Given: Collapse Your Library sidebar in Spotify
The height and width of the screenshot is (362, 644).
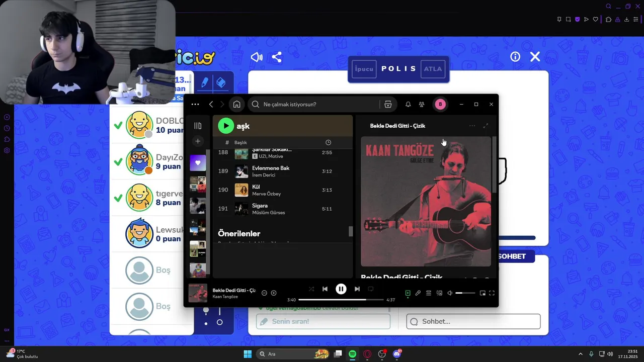Looking at the screenshot, I should 198,126.
